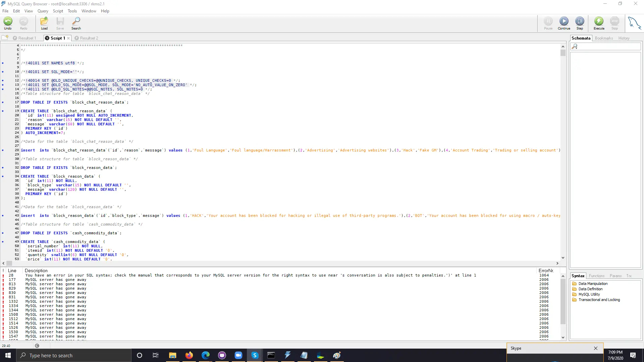Viewport: 644px width, 362px height.
Task: Close the Skype notification popup
Action: tap(596, 348)
